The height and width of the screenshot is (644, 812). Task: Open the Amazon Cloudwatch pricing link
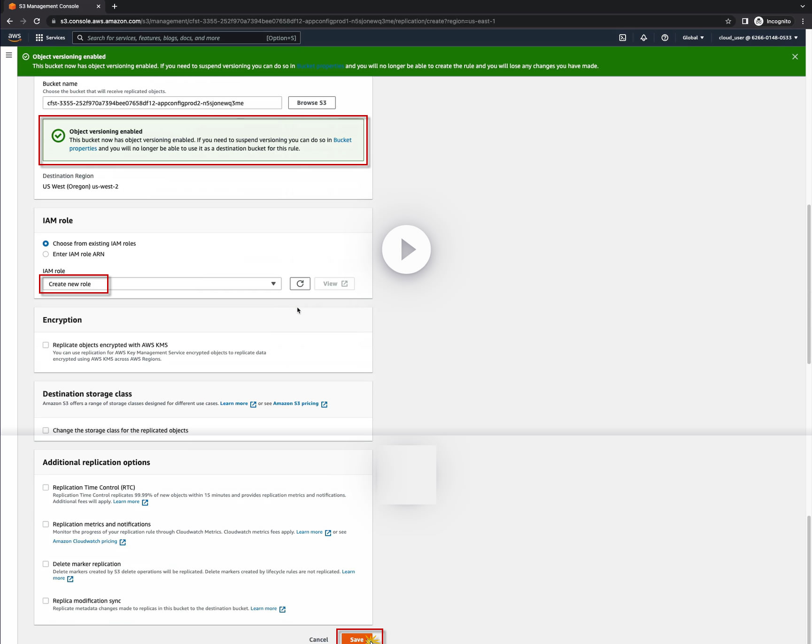click(x=89, y=542)
